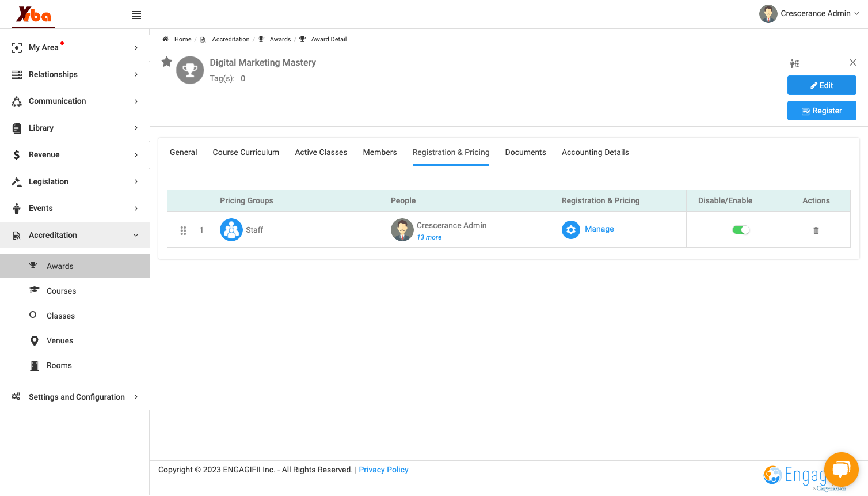The width and height of the screenshot is (868, 496).
Task: Click the blue gear icon beside Manage
Action: click(571, 230)
